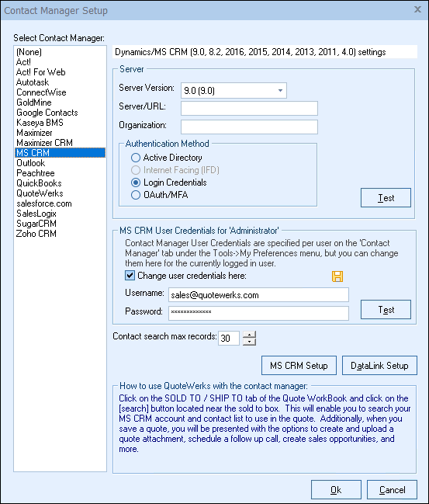
Task: Select Google Contacts entry
Action: [60, 113]
